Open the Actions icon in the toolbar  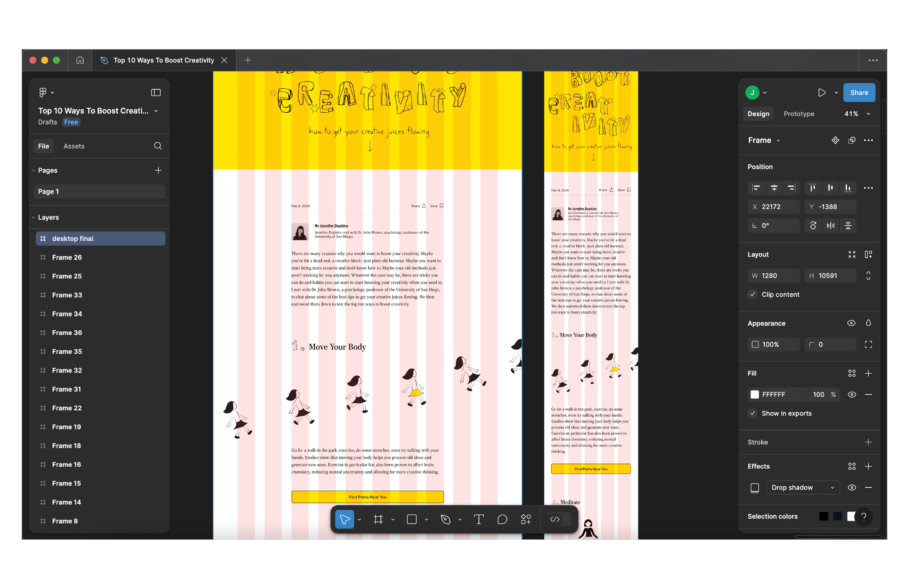click(x=525, y=519)
